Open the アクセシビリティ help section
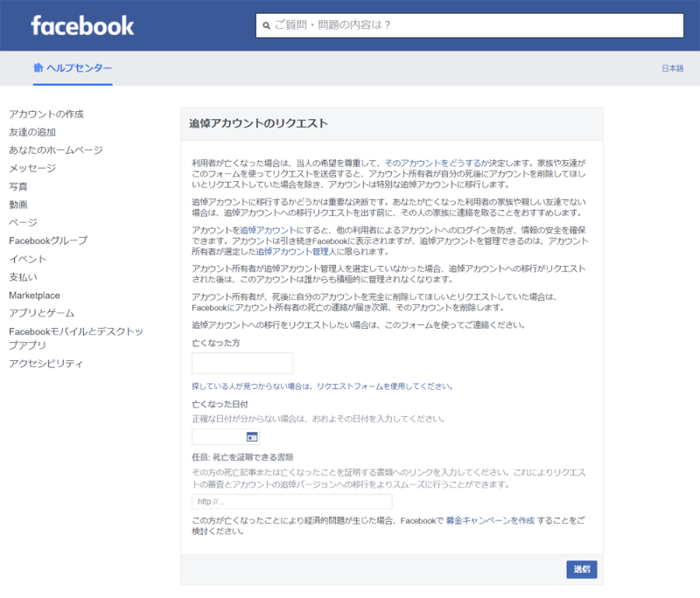Image resolution: width=700 pixels, height=598 pixels. (45, 364)
